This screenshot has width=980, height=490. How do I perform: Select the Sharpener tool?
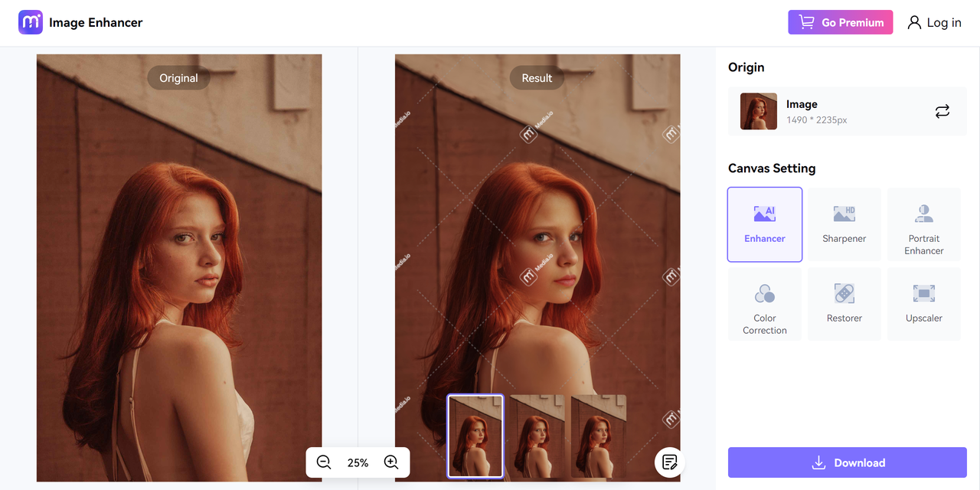(x=844, y=225)
